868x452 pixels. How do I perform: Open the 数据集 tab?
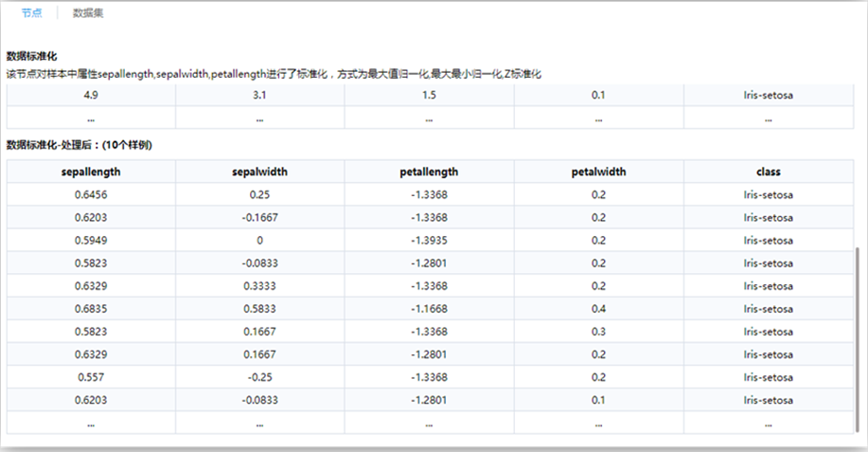[88, 13]
